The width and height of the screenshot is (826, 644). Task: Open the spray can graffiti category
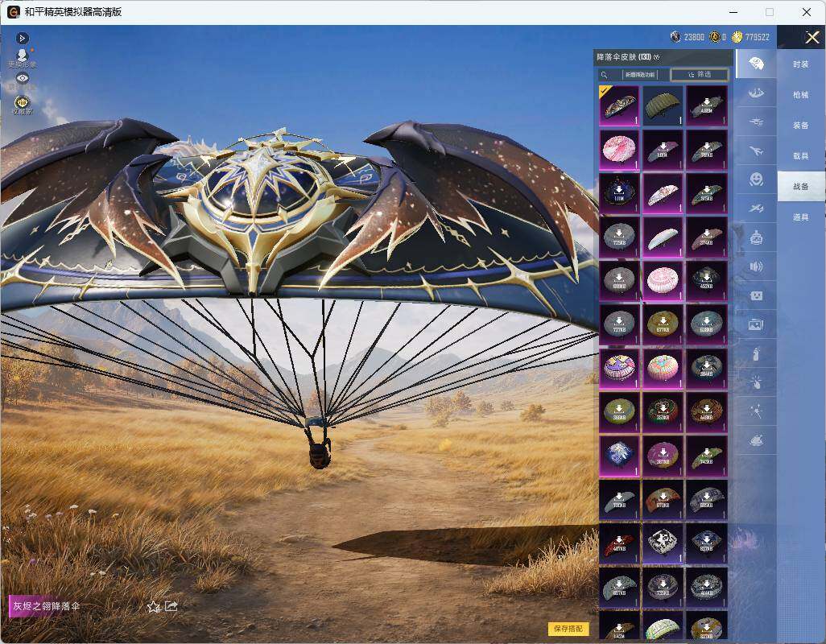tap(756, 354)
